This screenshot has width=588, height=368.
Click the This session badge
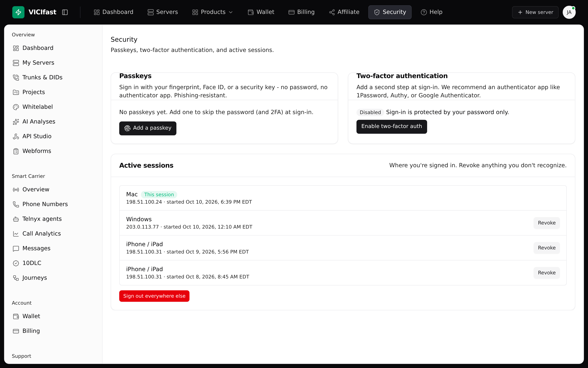pos(159,194)
